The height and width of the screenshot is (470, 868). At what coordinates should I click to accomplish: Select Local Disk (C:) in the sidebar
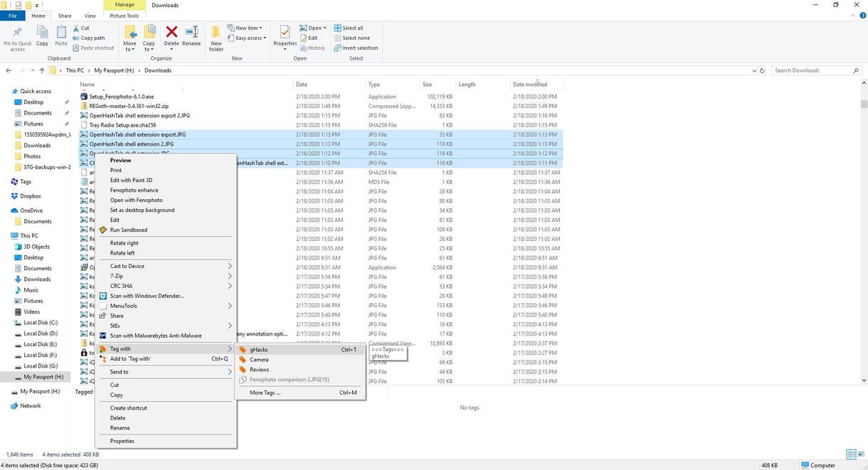click(x=41, y=323)
